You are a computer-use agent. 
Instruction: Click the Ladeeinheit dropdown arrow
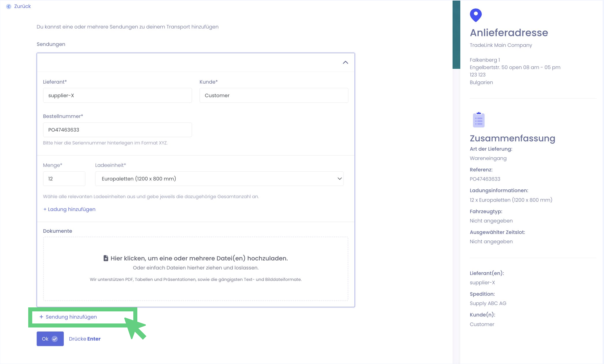pyautogui.click(x=339, y=179)
